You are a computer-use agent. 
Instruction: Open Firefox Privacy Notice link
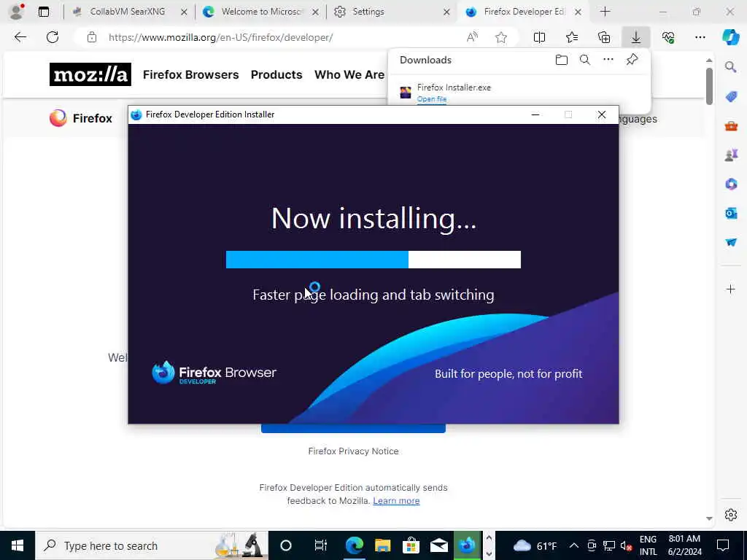click(353, 451)
